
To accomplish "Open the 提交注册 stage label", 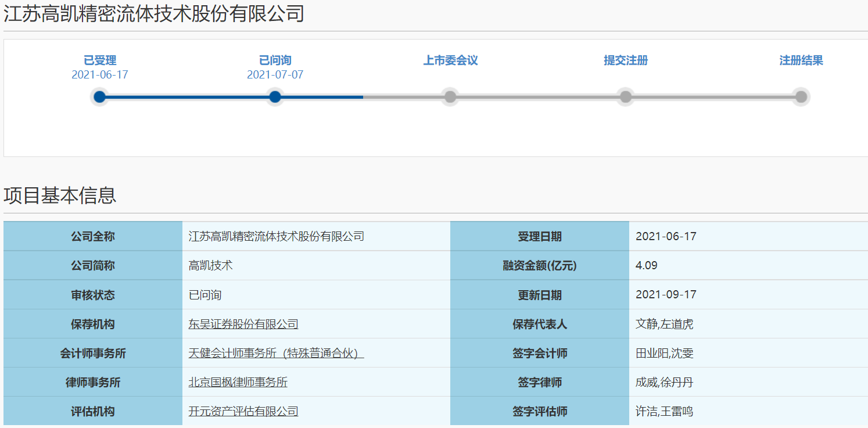I will (626, 60).
